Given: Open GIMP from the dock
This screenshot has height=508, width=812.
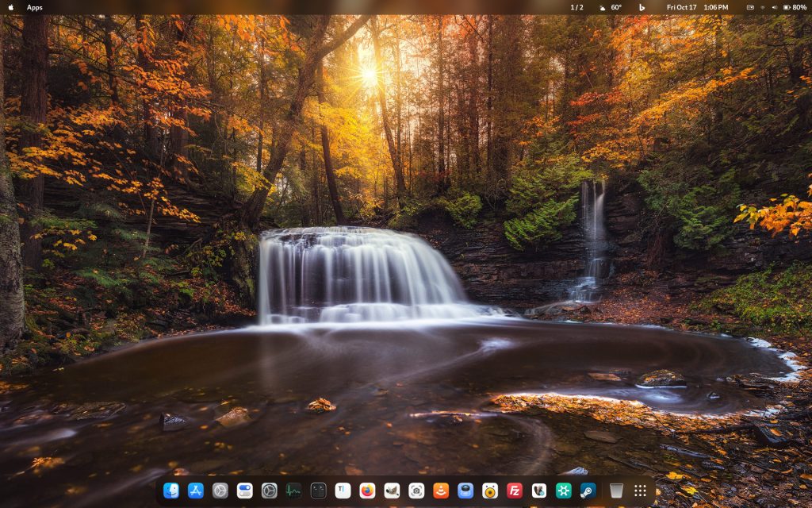Looking at the screenshot, I should point(392,491).
